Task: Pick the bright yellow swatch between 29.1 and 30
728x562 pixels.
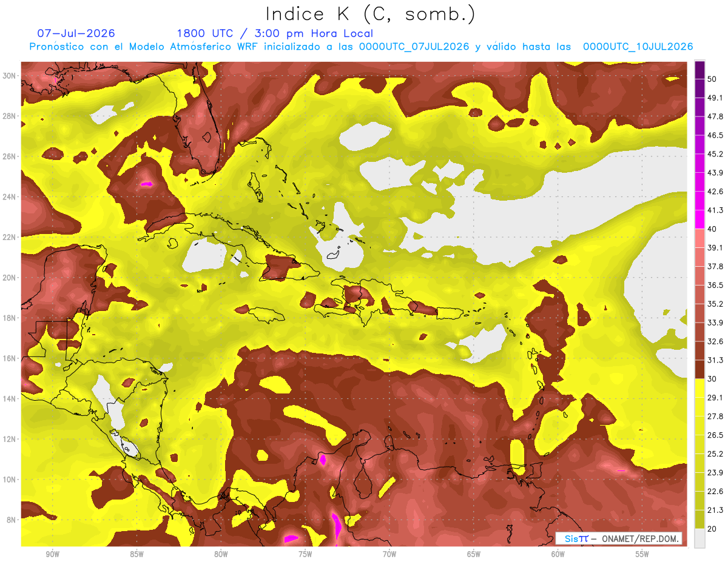Action: [699, 388]
